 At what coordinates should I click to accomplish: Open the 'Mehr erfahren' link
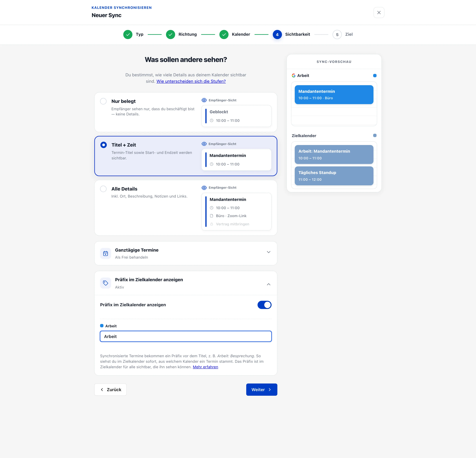pyautogui.click(x=206, y=367)
